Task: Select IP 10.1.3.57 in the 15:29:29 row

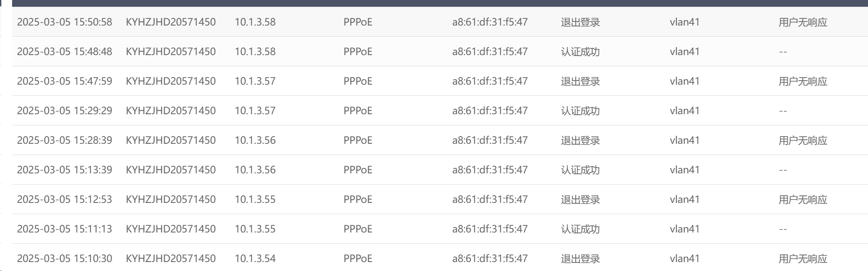Action: 255,111
